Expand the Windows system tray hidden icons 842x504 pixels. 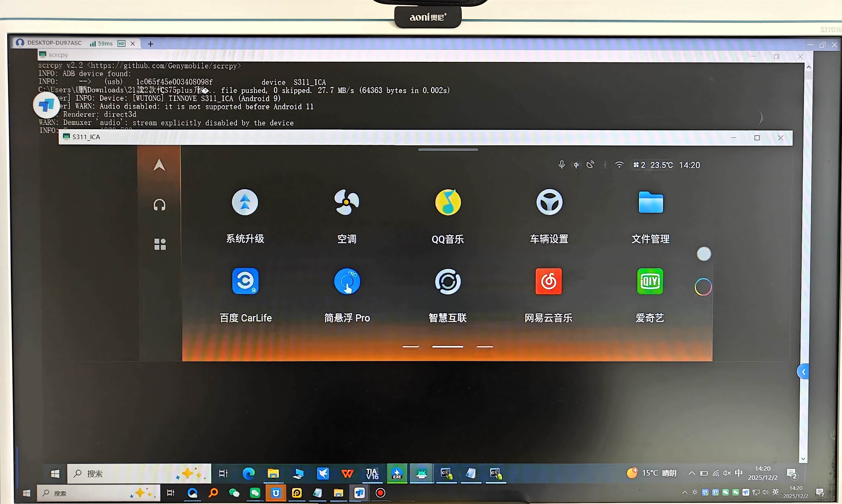tap(691, 473)
